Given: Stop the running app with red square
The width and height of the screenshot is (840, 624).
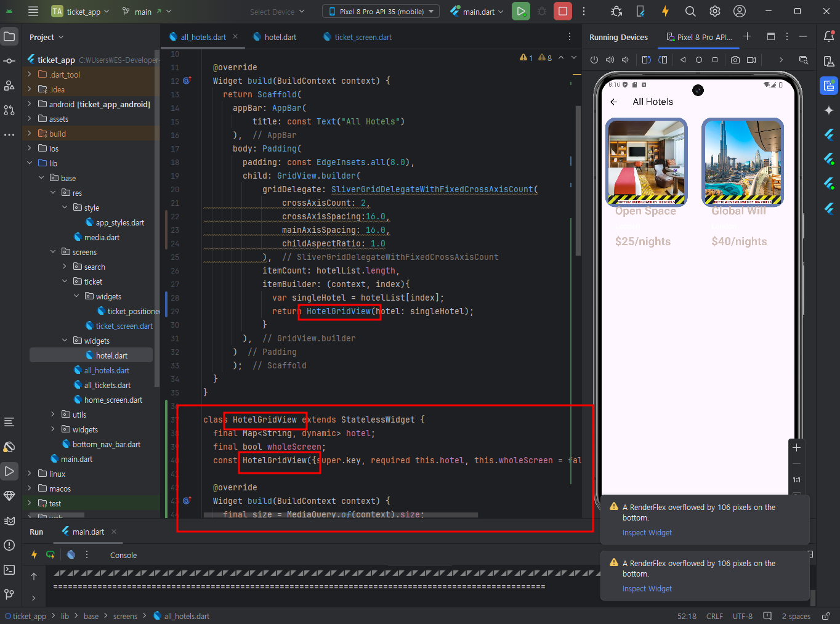Looking at the screenshot, I should [x=562, y=11].
